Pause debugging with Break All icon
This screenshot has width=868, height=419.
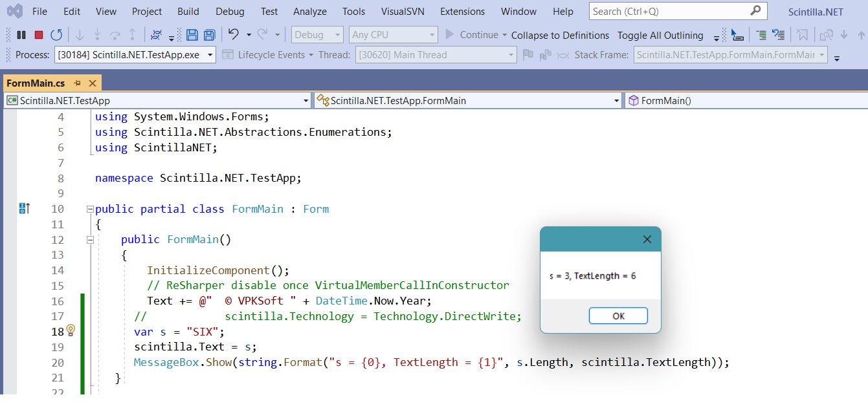[x=21, y=34]
